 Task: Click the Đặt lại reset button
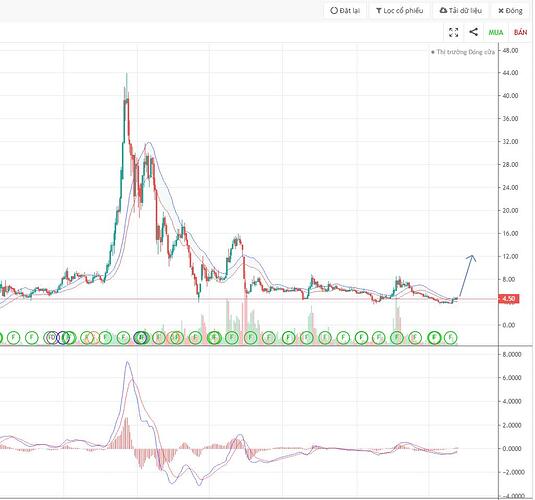[345, 11]
